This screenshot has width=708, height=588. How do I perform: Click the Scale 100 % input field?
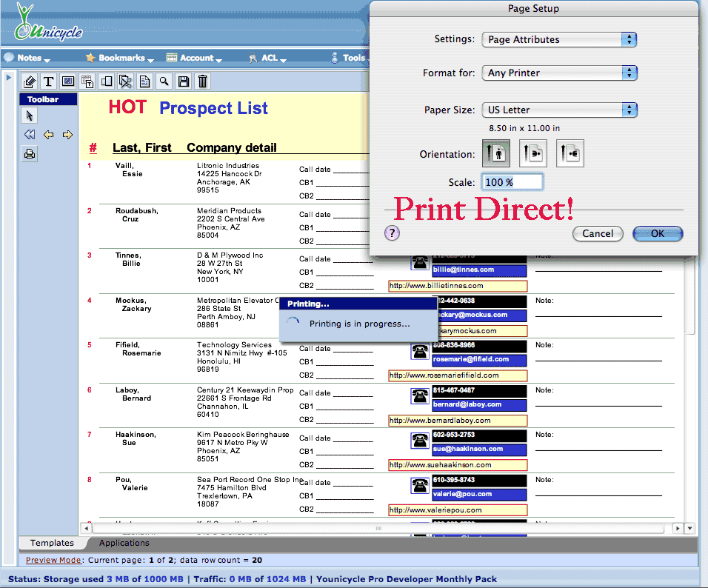pos(512,182)
